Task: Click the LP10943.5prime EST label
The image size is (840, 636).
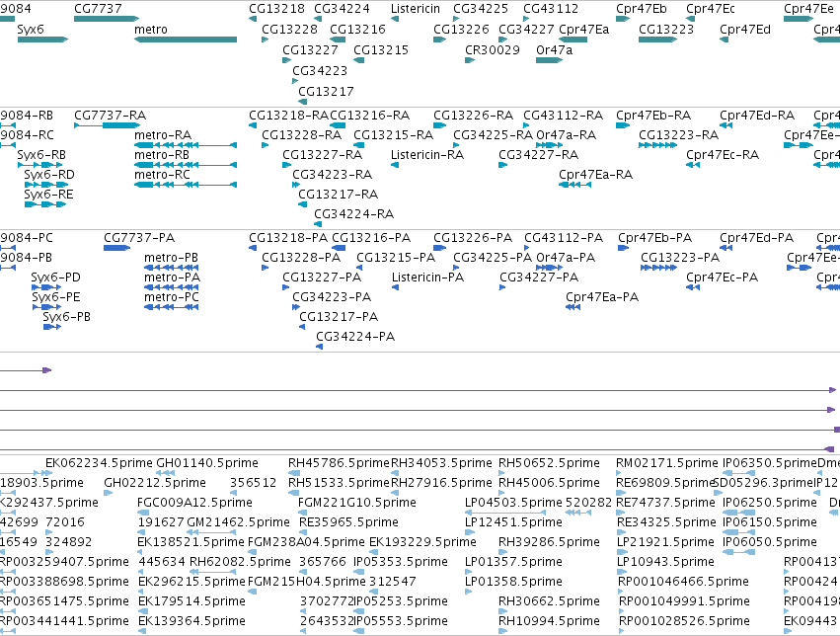Action: coord(665,562)
